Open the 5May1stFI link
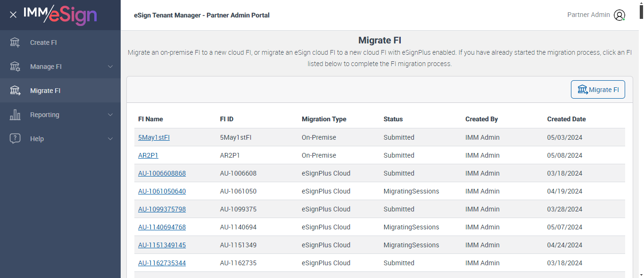Image resolution: width=644 pixels, height=278 pixels. pos(154,137)
